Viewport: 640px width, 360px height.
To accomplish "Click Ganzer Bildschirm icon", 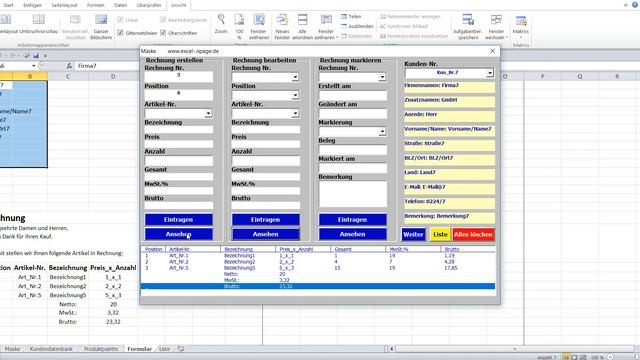I will 101,19.
